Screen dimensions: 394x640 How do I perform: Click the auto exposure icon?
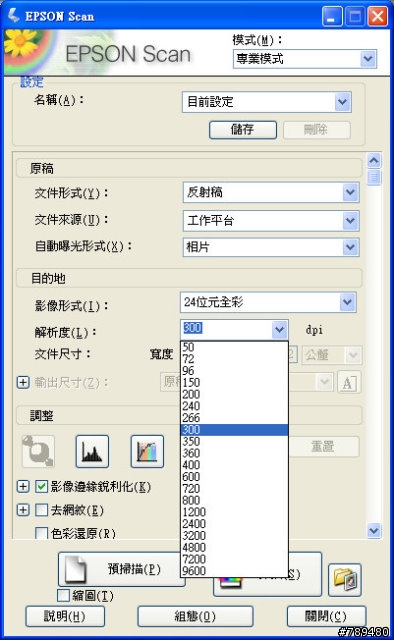coord(38,451)
